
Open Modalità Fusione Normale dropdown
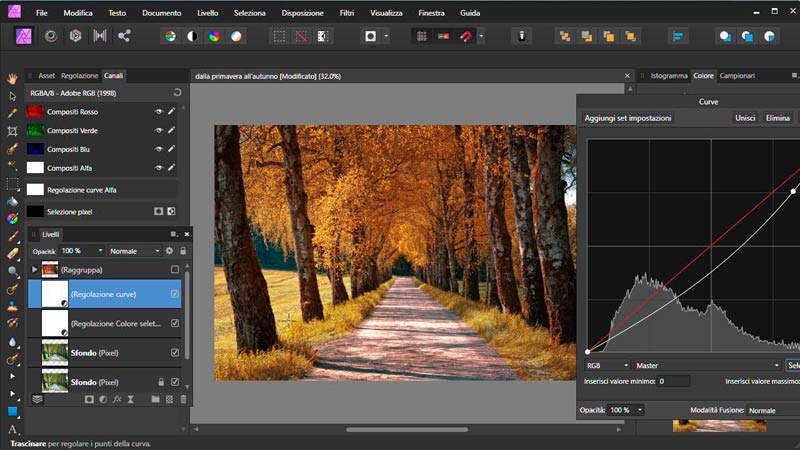[773, 410]
